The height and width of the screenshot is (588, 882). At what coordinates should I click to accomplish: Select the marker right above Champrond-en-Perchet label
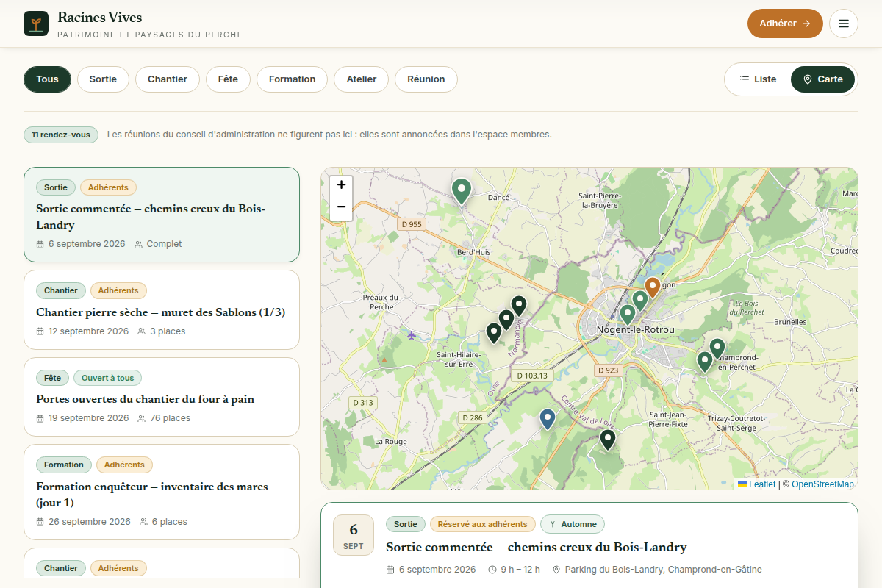pyautogui.click(x=717, y=348)
